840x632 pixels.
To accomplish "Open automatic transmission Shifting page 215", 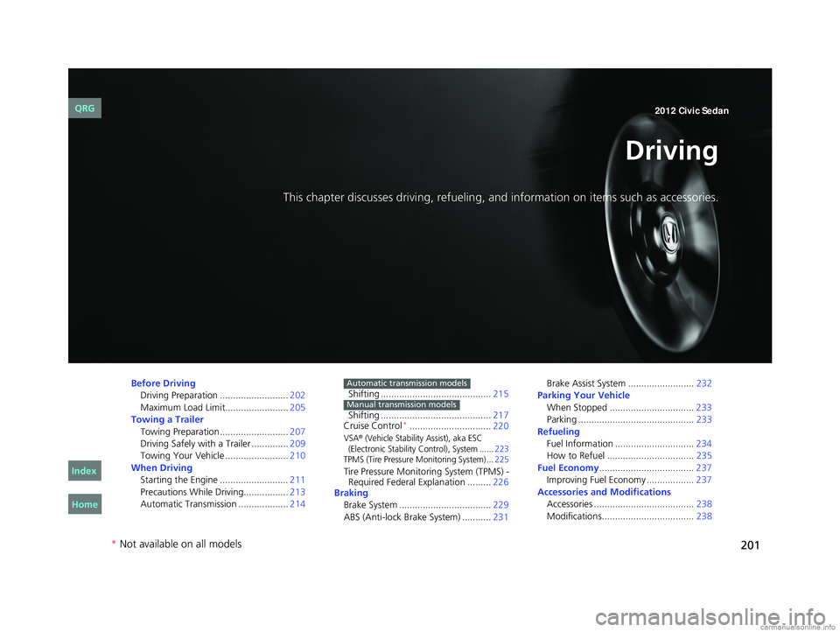I will [428, 393].
